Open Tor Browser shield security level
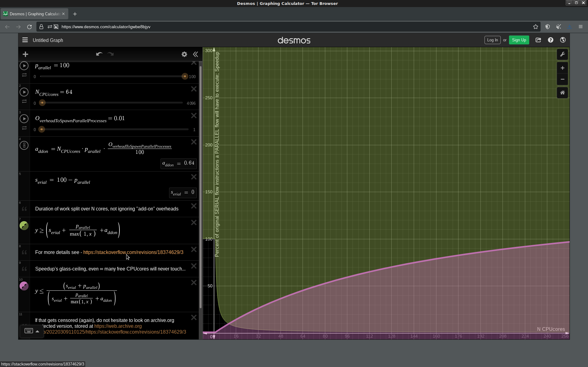This screenshot has height=367, width=588. pyautogui.click(x=548, y=27)
